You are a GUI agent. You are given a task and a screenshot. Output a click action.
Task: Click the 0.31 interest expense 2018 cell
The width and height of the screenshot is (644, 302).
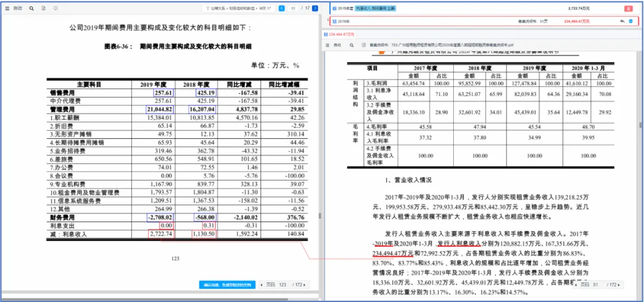[x=209, y=226]
